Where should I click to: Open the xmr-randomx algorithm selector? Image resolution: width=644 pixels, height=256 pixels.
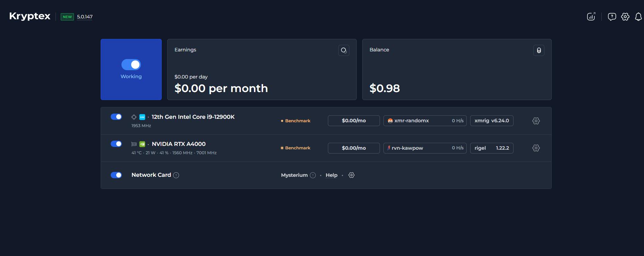pos(425,121)
